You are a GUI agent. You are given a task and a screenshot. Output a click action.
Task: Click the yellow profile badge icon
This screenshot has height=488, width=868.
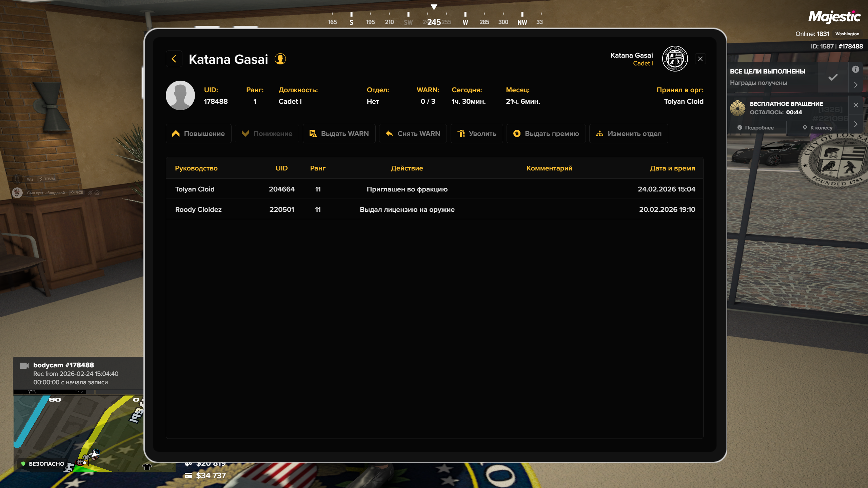point(280,59)
